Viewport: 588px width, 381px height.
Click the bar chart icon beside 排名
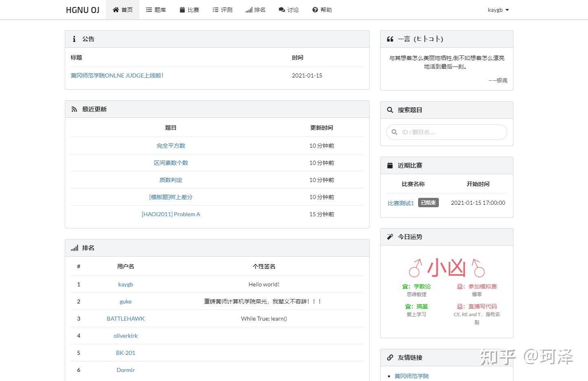coord(248,10)
